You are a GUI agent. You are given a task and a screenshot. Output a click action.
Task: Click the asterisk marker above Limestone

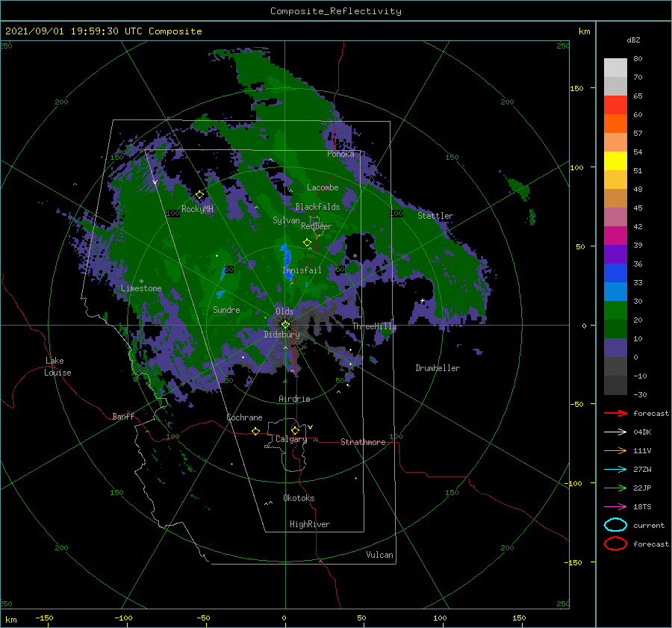[x=141, y=282]
